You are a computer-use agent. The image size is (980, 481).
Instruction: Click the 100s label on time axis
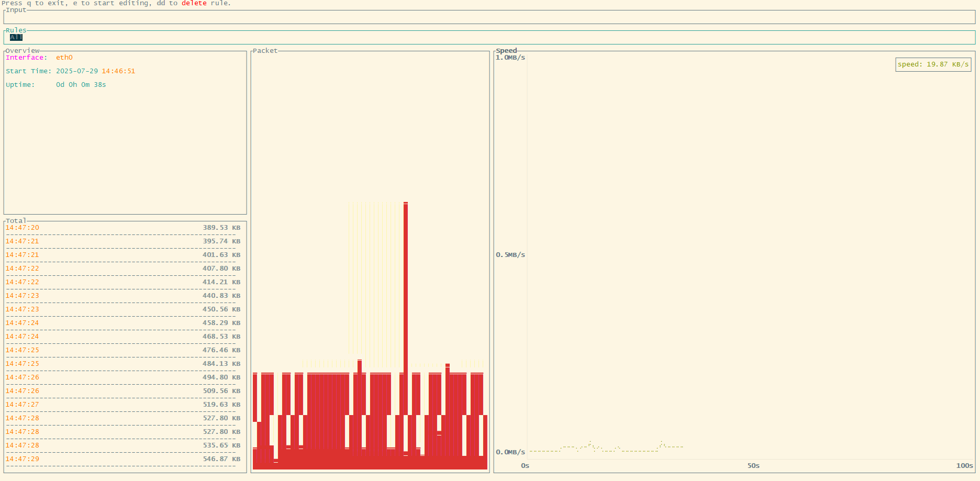(x=965, y=466)
